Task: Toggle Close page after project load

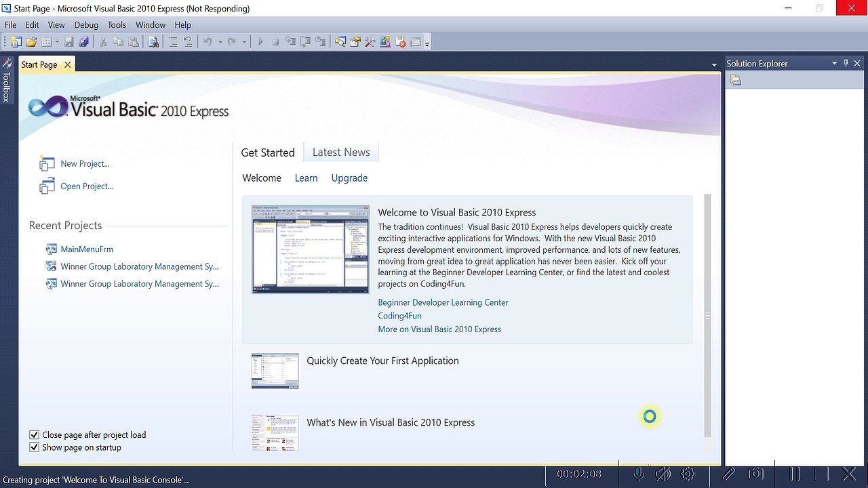Action: (x=35, y=434)
